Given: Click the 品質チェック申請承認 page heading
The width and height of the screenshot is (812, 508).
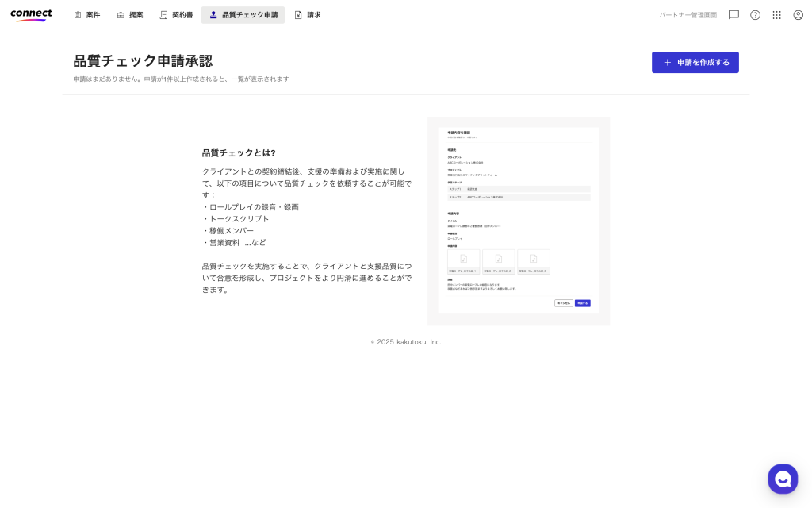Looking at the screenshot, I should (x=143, y=61).
